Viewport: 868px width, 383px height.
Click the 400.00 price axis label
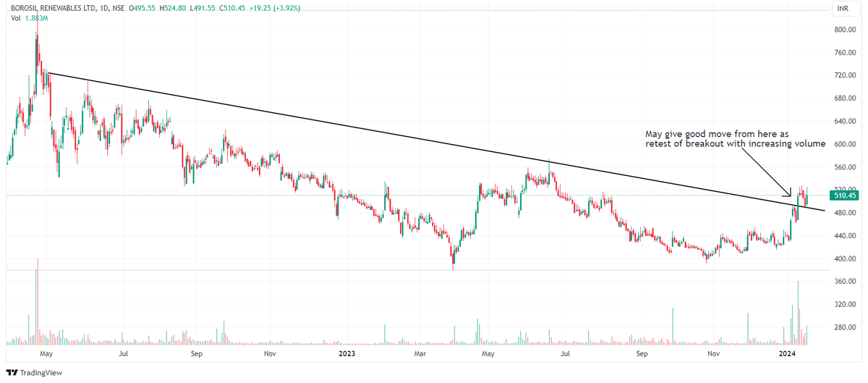click(844, 259)
